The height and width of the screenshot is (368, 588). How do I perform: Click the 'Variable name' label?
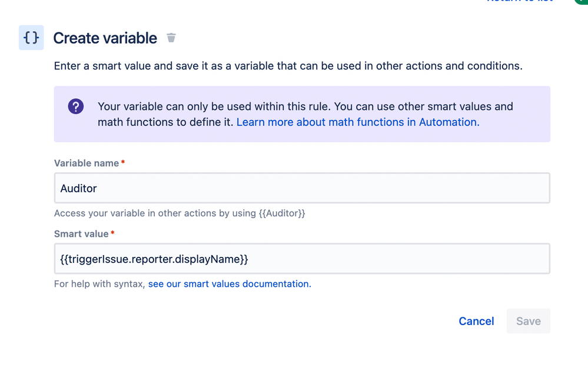click(87, 163)
